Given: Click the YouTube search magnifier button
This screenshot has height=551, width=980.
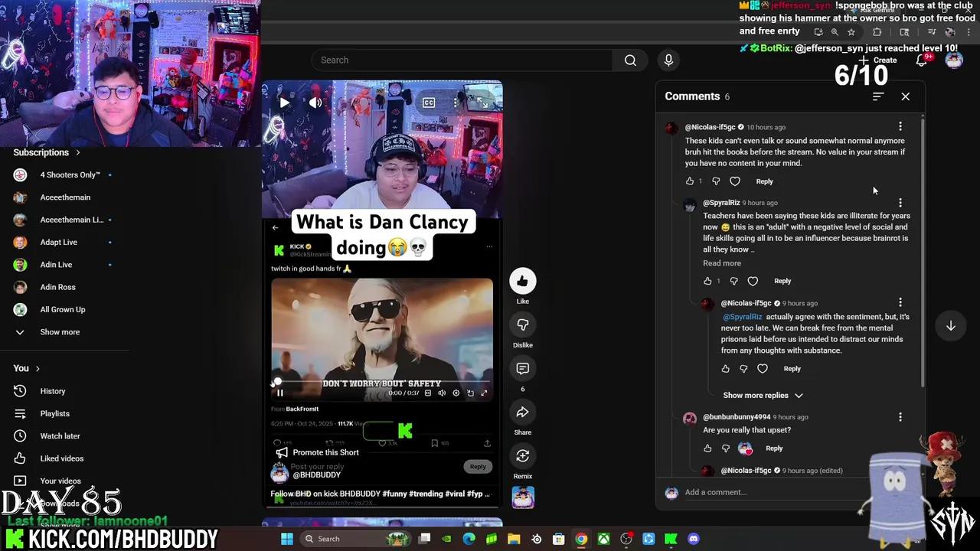Looking at the screenshot, I should (630, 60).
